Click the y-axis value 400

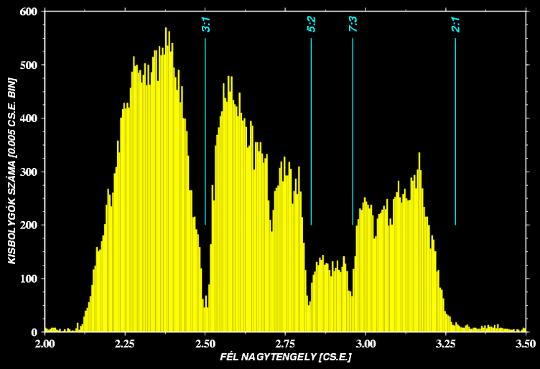pos(29,119)
